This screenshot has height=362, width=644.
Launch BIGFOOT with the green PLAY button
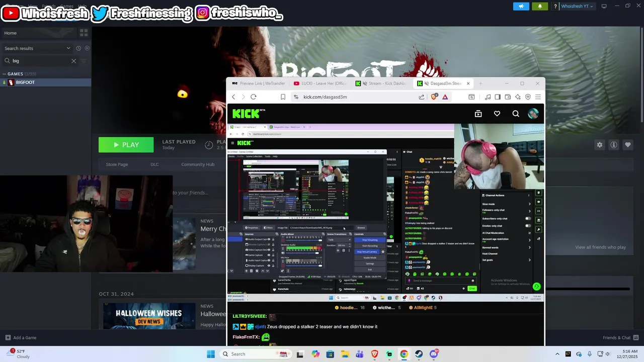(126, 145)
